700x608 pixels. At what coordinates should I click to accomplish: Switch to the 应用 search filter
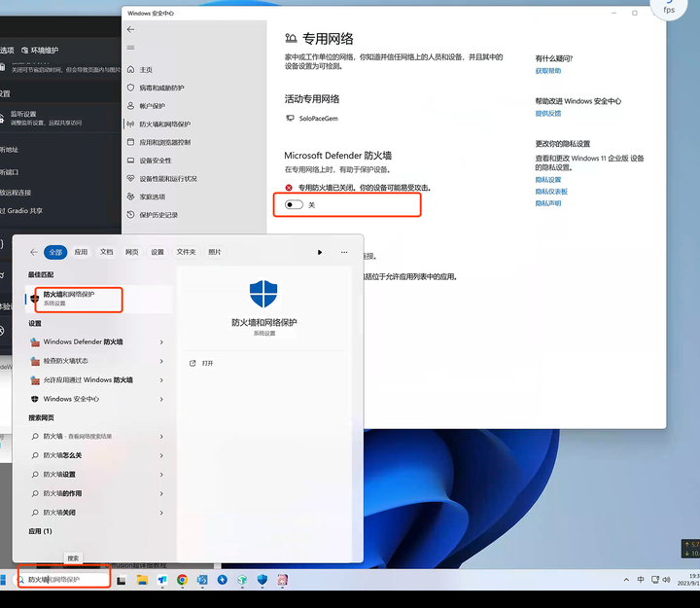tap(81, 252)
